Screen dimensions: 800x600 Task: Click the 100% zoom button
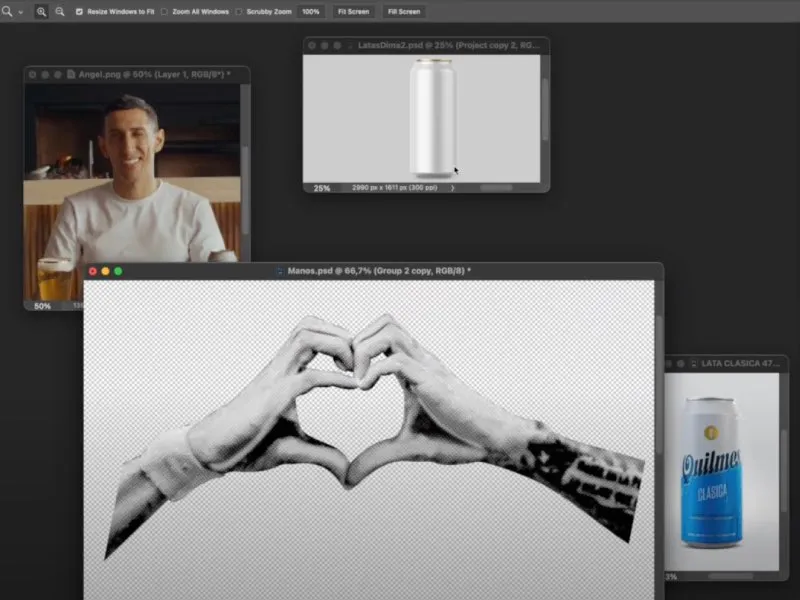tap(311, 11)
